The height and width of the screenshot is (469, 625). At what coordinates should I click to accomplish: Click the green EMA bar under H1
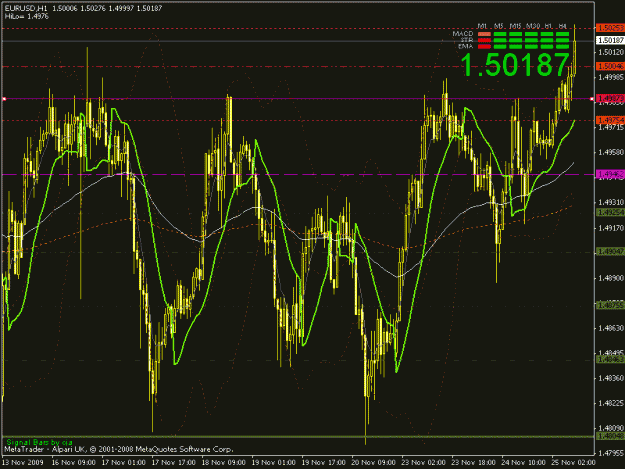tap(547, 47)
